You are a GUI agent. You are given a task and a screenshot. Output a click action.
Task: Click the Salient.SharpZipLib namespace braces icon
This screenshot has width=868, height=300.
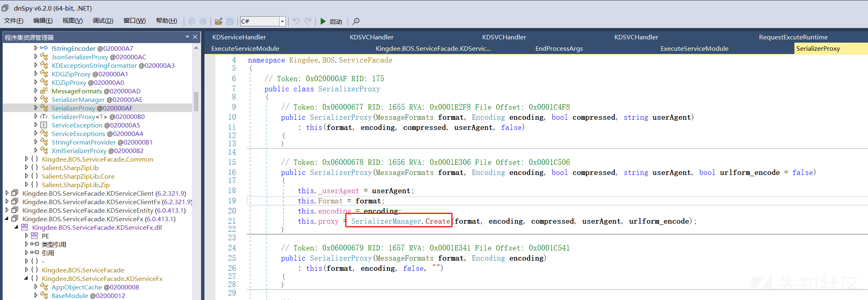pos(34,167)
